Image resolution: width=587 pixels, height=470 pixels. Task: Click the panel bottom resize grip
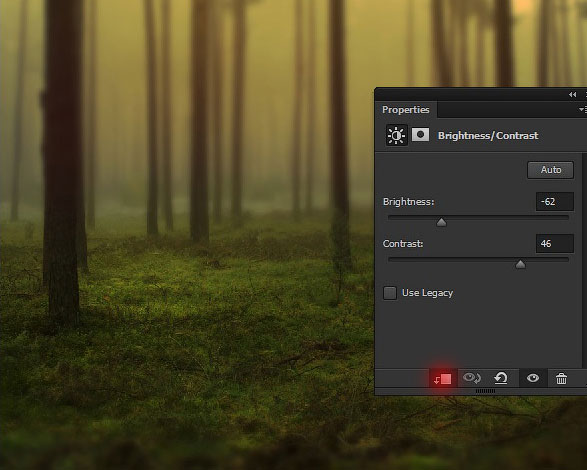point(485,391)
